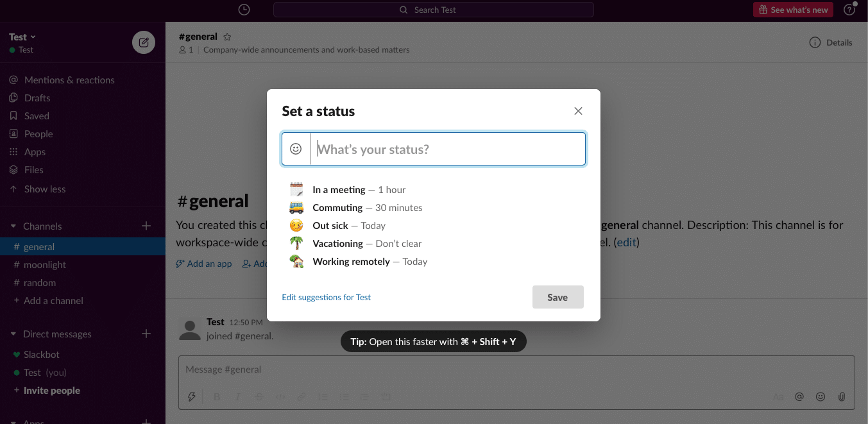Open Edit suggestions for Test link

326,297
